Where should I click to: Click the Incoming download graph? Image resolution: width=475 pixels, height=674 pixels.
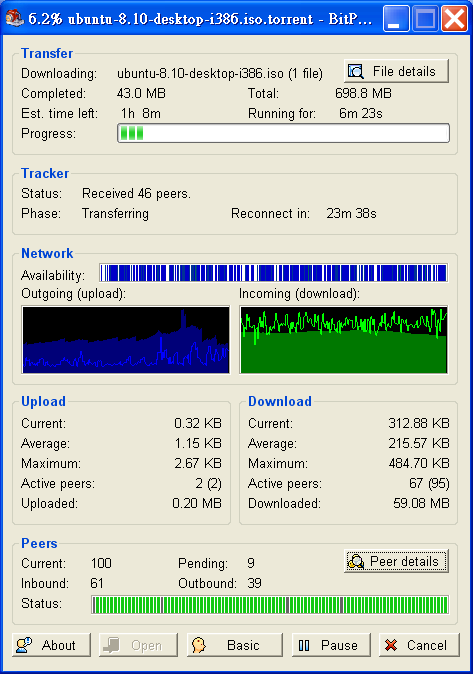coord(344,340)
